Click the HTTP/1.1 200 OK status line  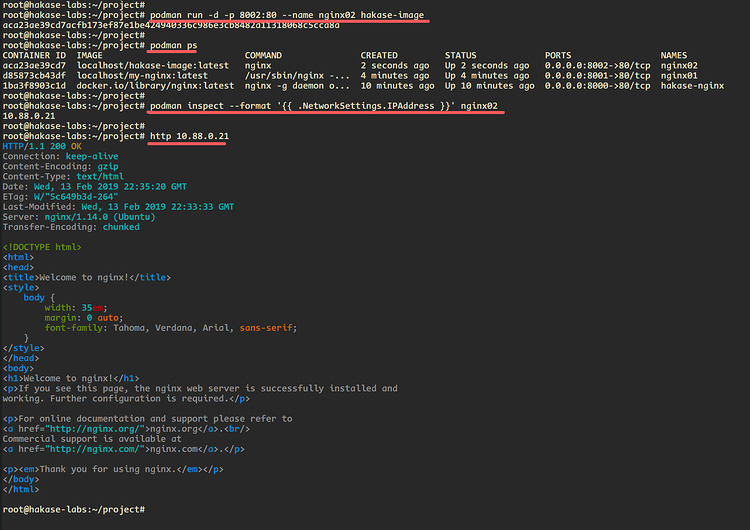click(x=42, y=146)
